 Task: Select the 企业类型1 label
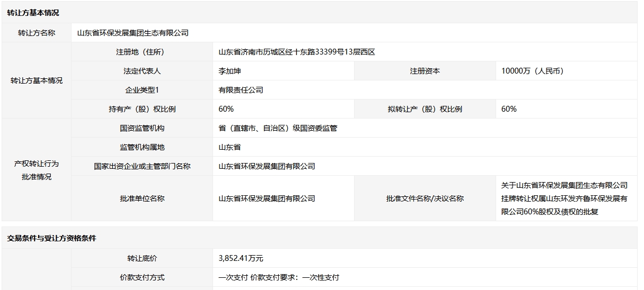pos(142,90)
